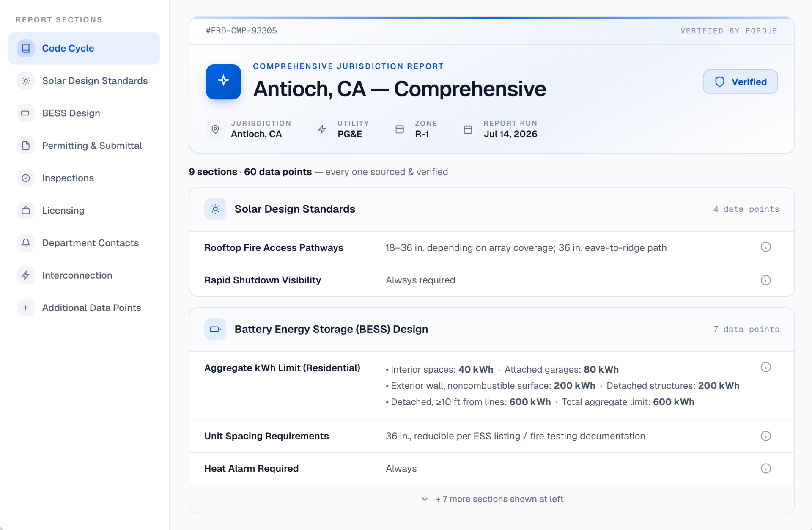Click the battery icon in BESS Design card header
The image size is (812, 530).
[x=215, y=329]
